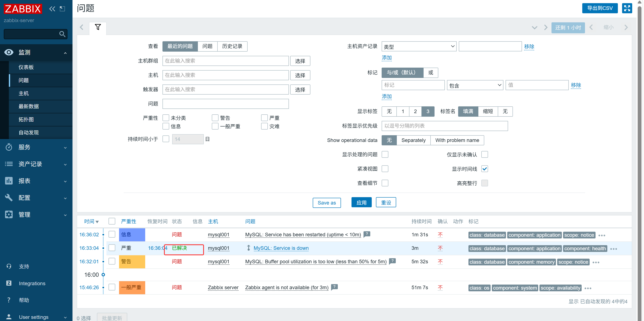
Task: Open the 最新数据 menu item
Action: (41, 106)
